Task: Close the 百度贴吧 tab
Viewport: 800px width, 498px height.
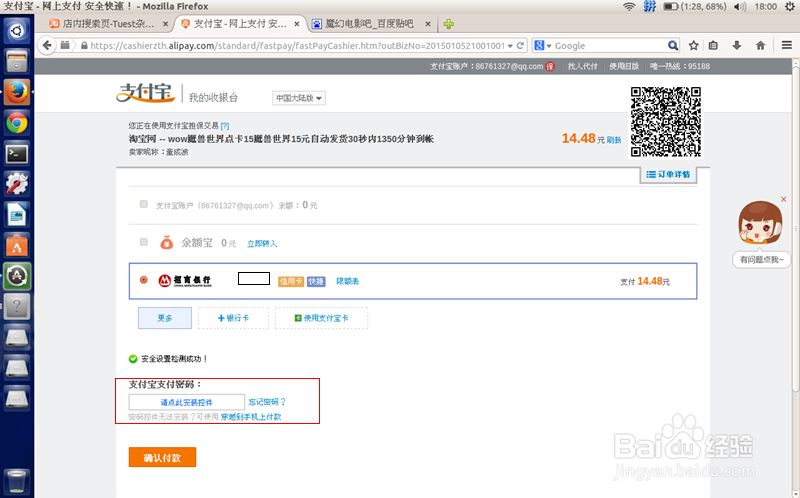Action: tap(428, 24)
